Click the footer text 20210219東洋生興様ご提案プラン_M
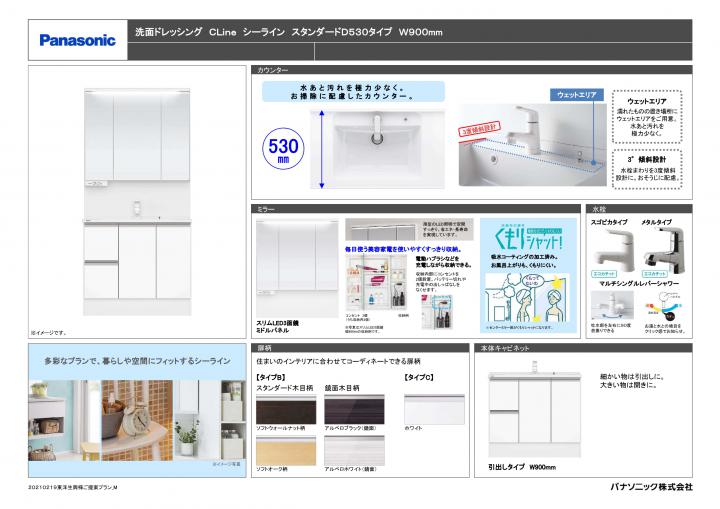Viewport: 720px width, 509px height. 73,487
